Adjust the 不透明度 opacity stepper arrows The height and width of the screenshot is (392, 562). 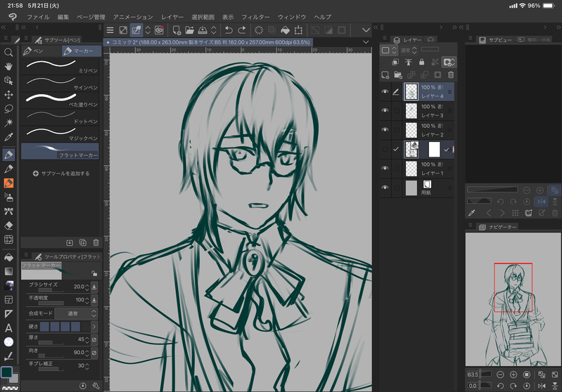click(87, 300)
